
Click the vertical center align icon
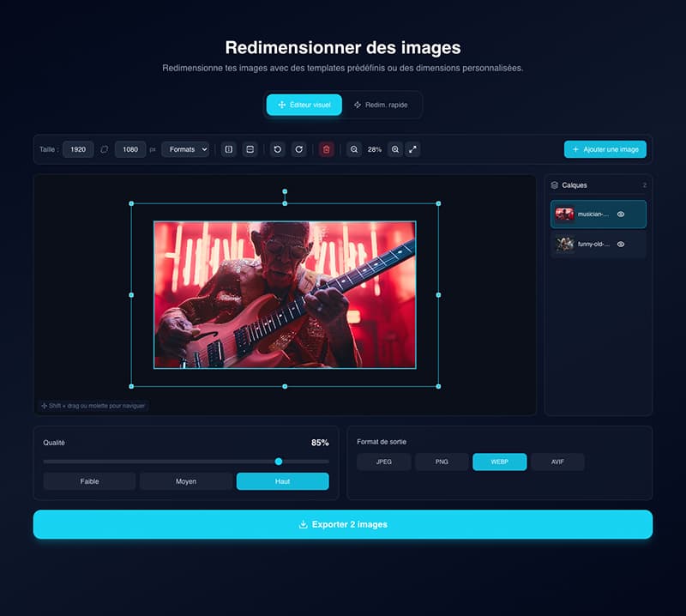coord(250,149)
